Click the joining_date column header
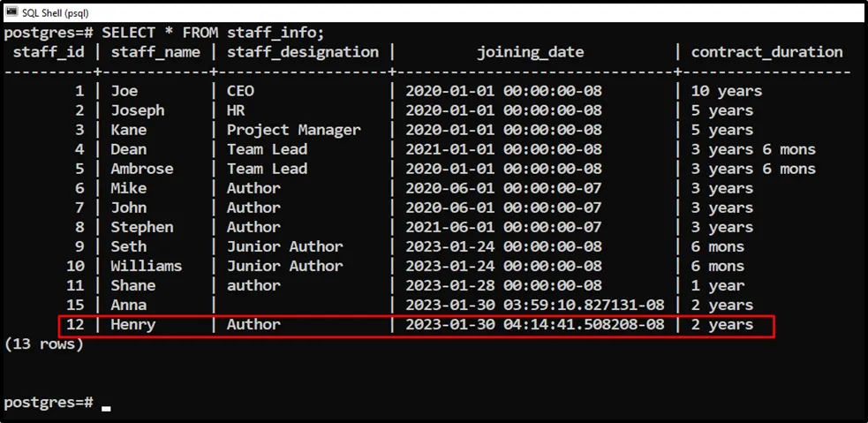Viewport: 868px width, 423px height. pyautogui.click(x=530, y=52)
